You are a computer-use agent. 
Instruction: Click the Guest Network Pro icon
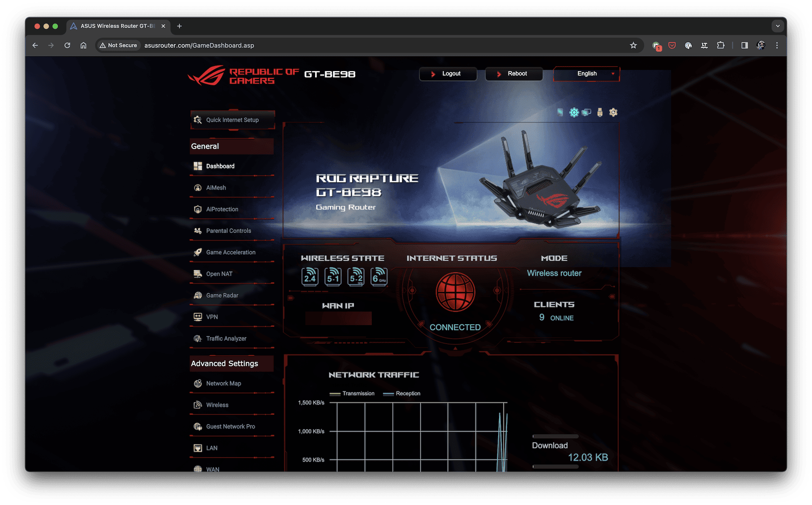(197, 426)
